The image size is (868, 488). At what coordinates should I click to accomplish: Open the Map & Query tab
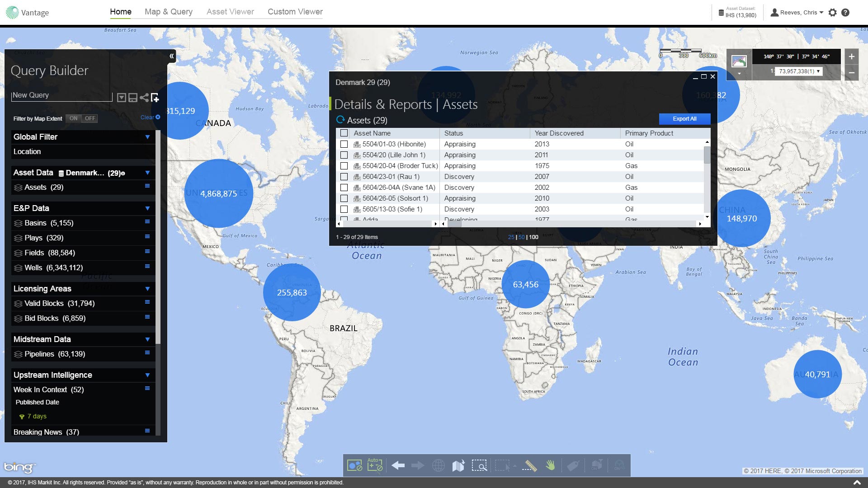[x=169, y=12]
